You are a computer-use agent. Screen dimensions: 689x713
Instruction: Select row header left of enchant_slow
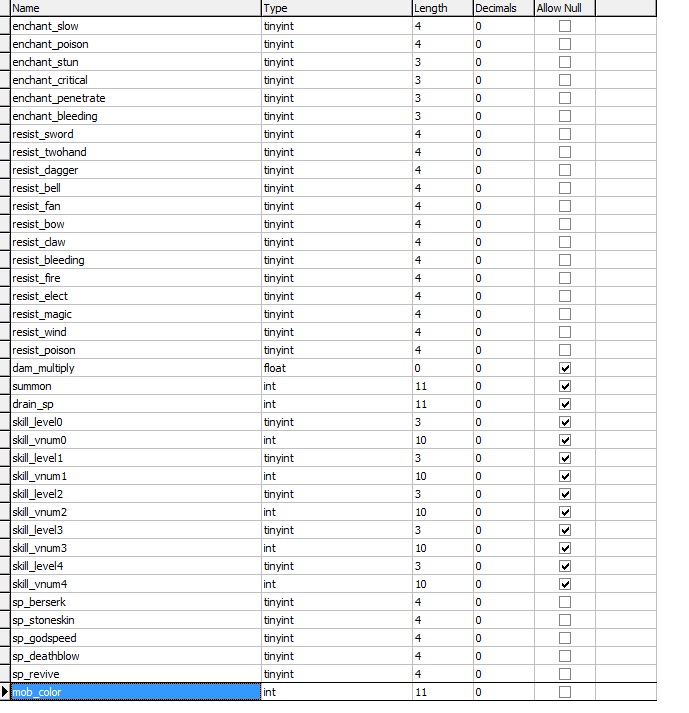pos(5,26)
